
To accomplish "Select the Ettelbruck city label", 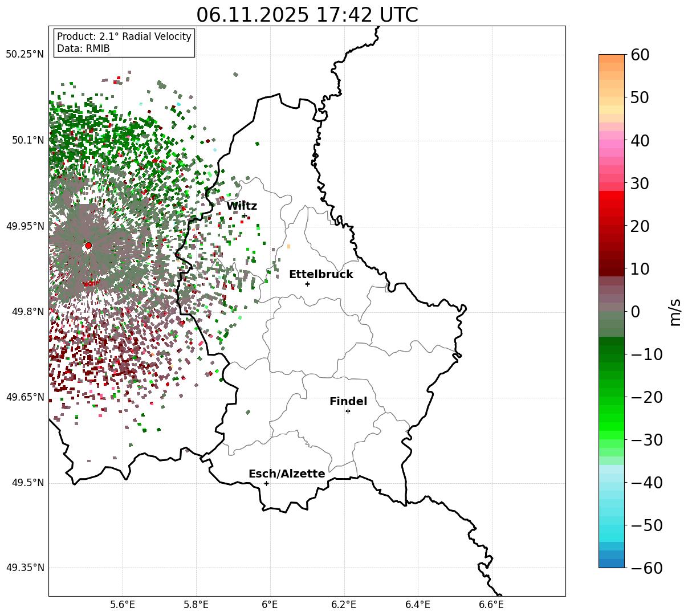I will click(x=321, y=275).
